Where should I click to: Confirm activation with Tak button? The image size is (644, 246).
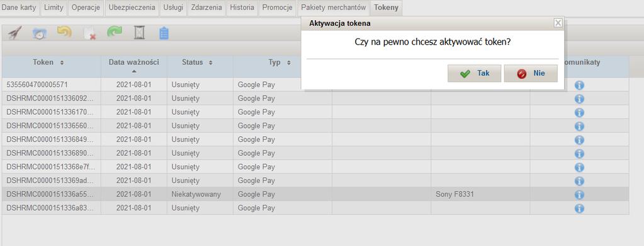pos(475,73)
